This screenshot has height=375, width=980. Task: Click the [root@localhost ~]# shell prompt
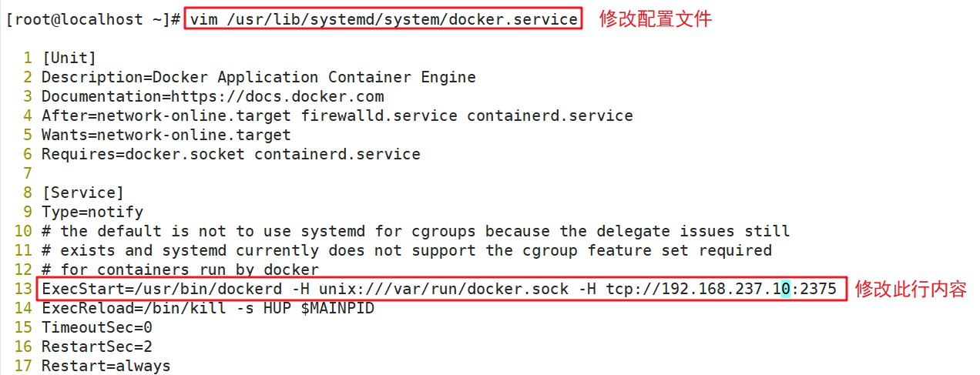(94, 19)
